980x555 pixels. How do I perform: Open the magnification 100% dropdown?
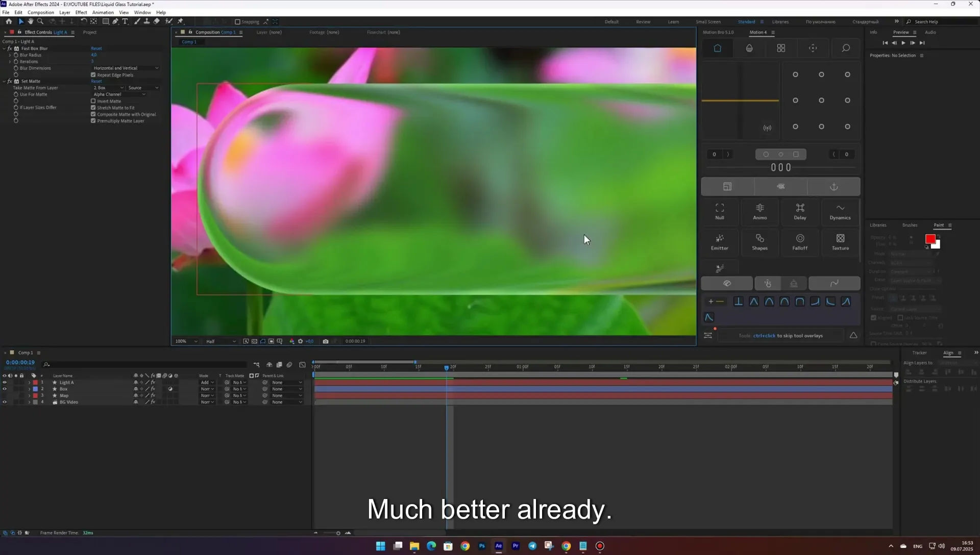pos(186,341)
